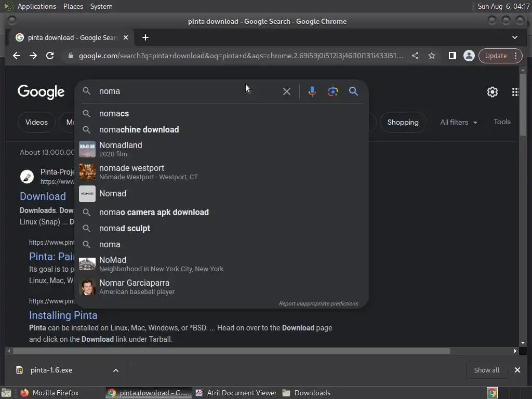This screenshot has width=532, height=399.
Task: Click the Chrome address bar URL
Action: tap(241, 56)
